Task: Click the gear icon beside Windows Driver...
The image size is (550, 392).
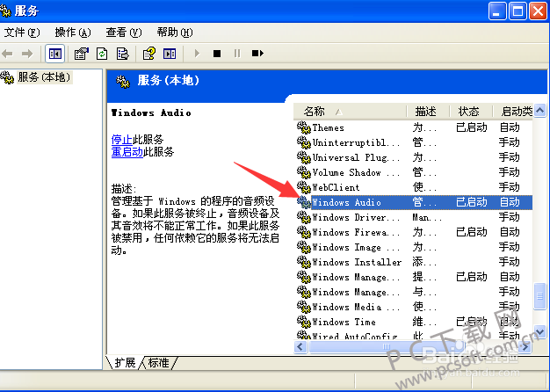Action: click(304, 217)
